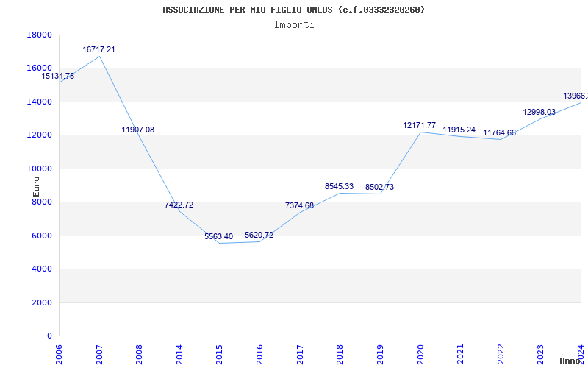Click y-axis tick 0
The width and height of the screenshot is (588, 368).
point(49,336)
